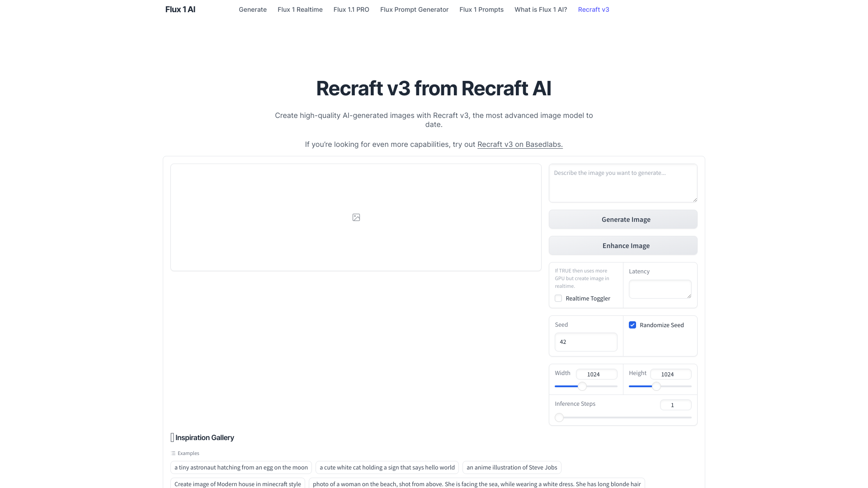
Task: Click the image placeholder icon in preview
Action: point(356,217)
